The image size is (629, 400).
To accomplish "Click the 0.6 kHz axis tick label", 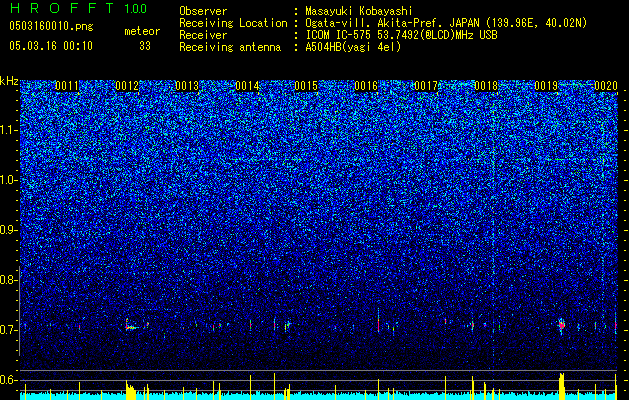I will [x=8, y=380].
